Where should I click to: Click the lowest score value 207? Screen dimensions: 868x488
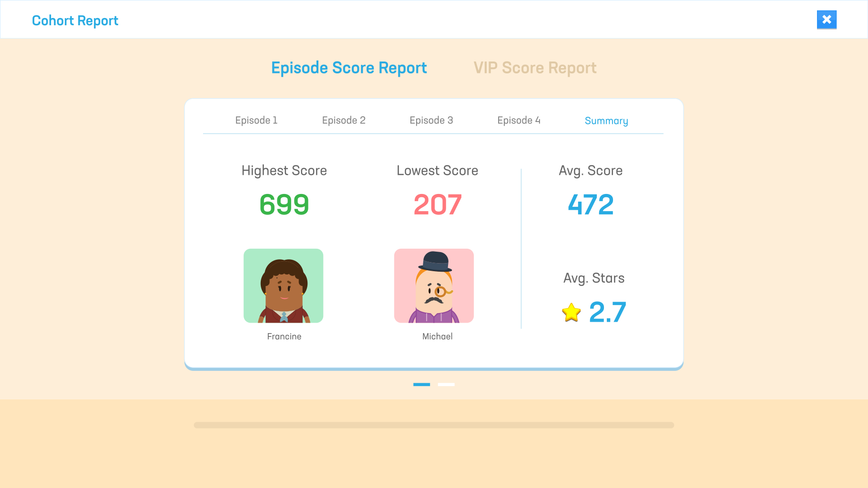(437, 204)
